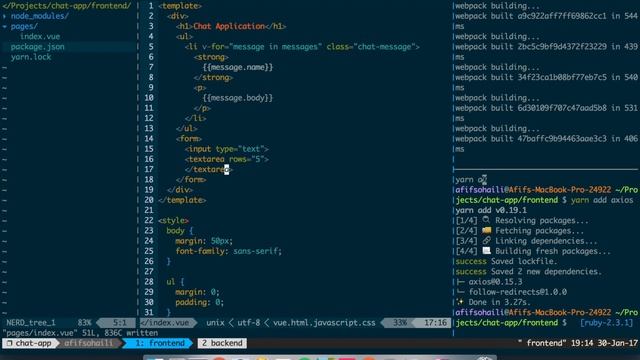Expand the node_modules/ folder arrow
Image resolution: width=640 pixels, height=360 pixels.
[x=4, y=16]
